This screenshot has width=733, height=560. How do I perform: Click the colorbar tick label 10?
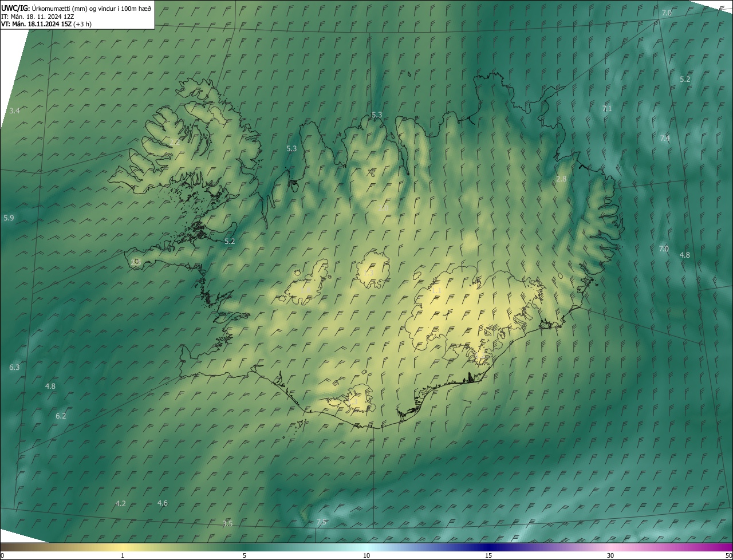pyautogui.click(x=366, y=555)
